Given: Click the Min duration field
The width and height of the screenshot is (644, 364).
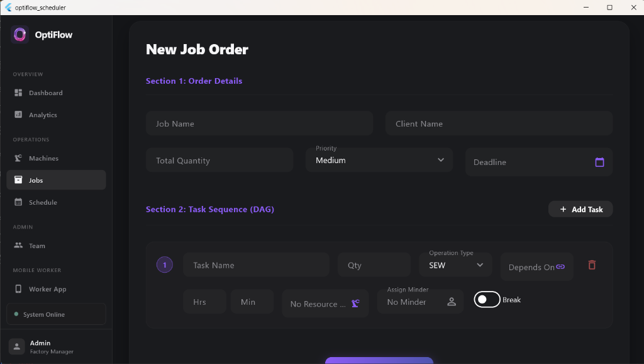Looking at the screenshot, I should 252,302.
